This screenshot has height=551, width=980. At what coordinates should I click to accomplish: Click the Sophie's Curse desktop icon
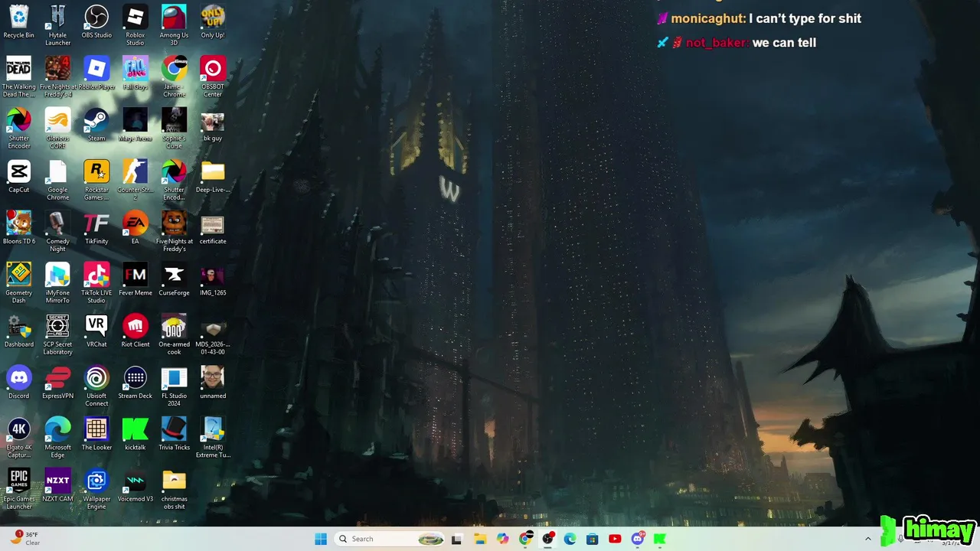pos(174,128)
